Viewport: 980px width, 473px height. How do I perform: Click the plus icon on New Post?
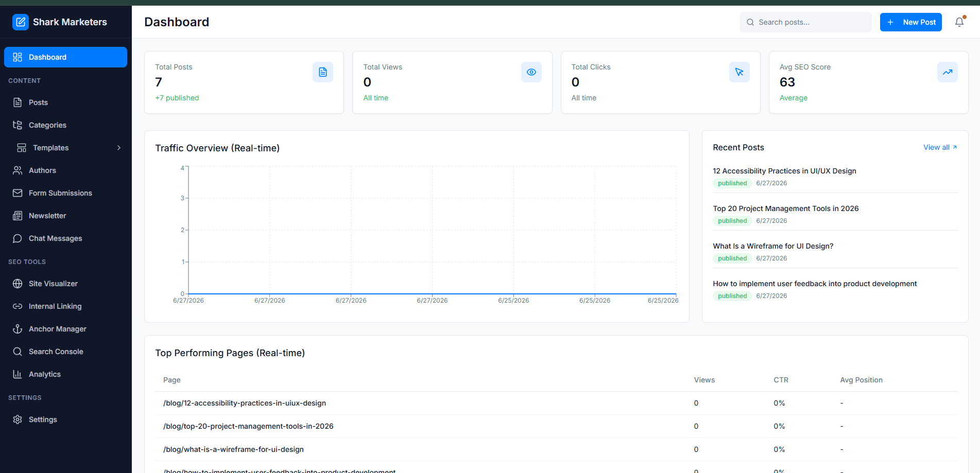[x=890, y=22]
